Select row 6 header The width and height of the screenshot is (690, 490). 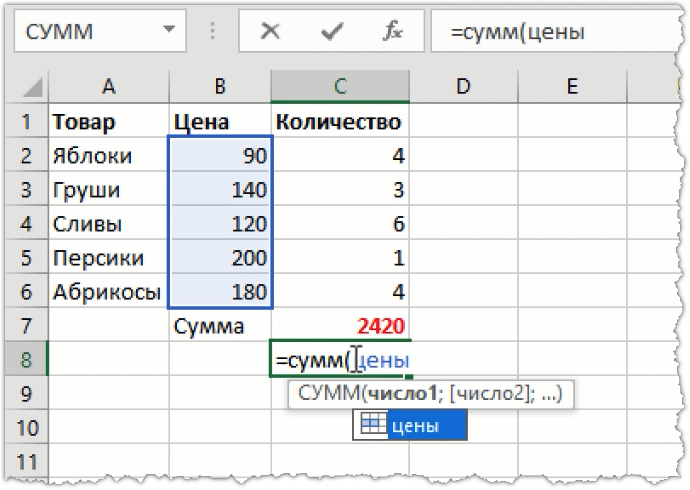[x=26, y=292]
